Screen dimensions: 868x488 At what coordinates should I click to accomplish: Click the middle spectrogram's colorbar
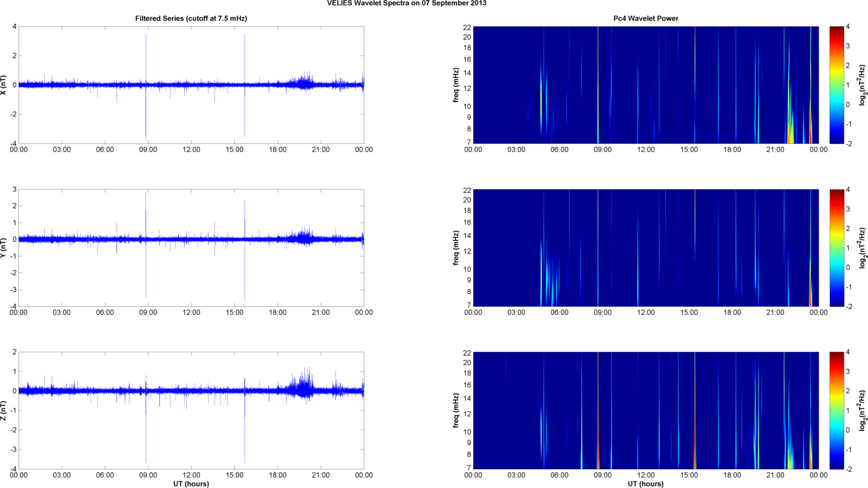click(836, 248)
